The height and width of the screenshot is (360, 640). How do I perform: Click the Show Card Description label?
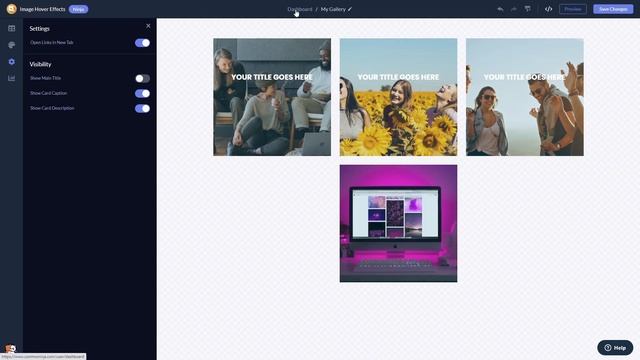tap(52, 108)
